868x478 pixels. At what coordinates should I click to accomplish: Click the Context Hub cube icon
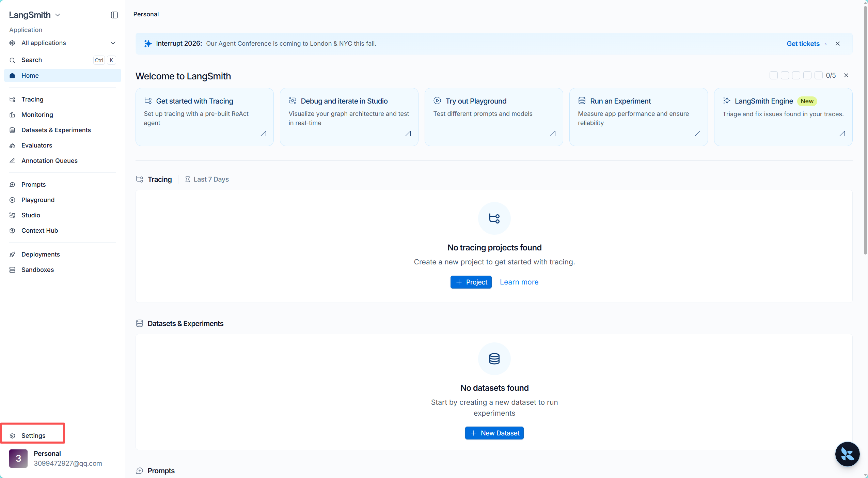coord(12,231)
